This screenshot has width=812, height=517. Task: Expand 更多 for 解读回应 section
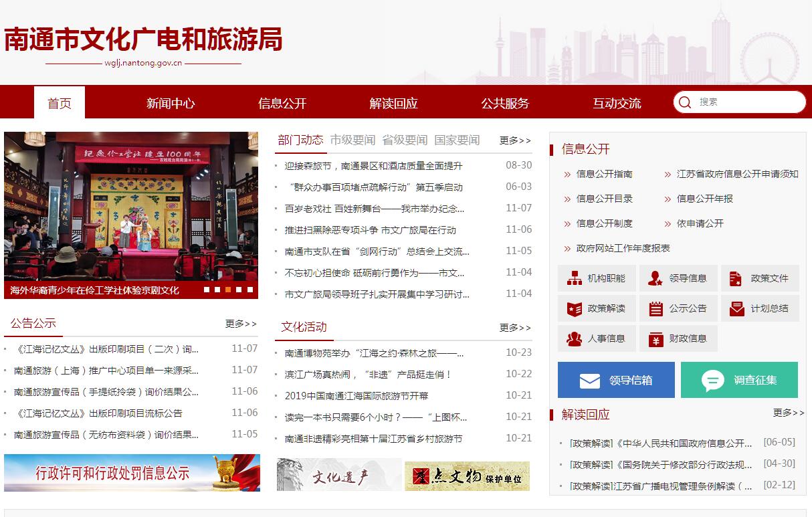789,413
